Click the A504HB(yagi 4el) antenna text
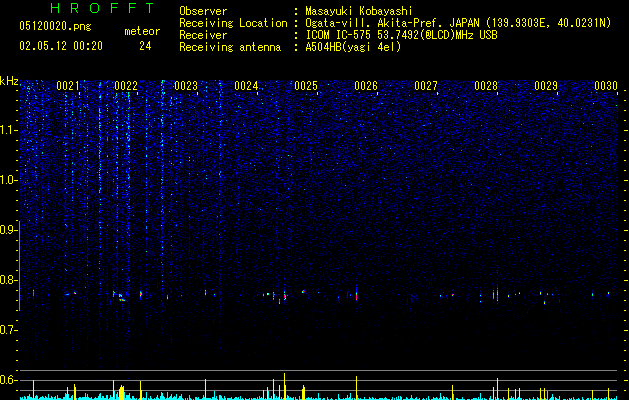Image resolution: width=629 pixels, height=400 pixels. pos(353,47)
